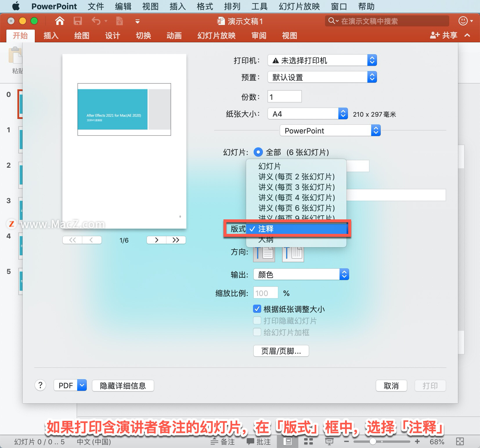Open the Undo history dropdown arrow
Image resolution: width=480 pixels, height=448 pixels.
[106, 21]
